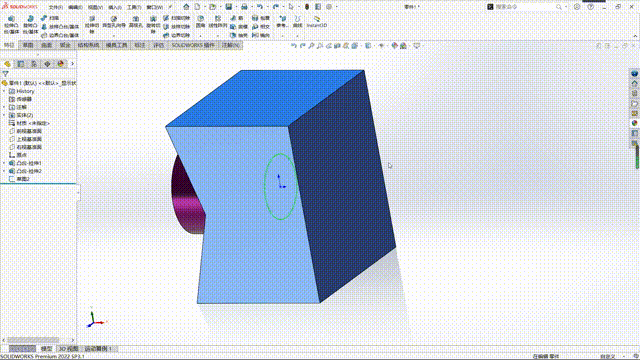Switch to the DimXpertManager tab
The width and height of the screenshot is (640, 360).
47,64
